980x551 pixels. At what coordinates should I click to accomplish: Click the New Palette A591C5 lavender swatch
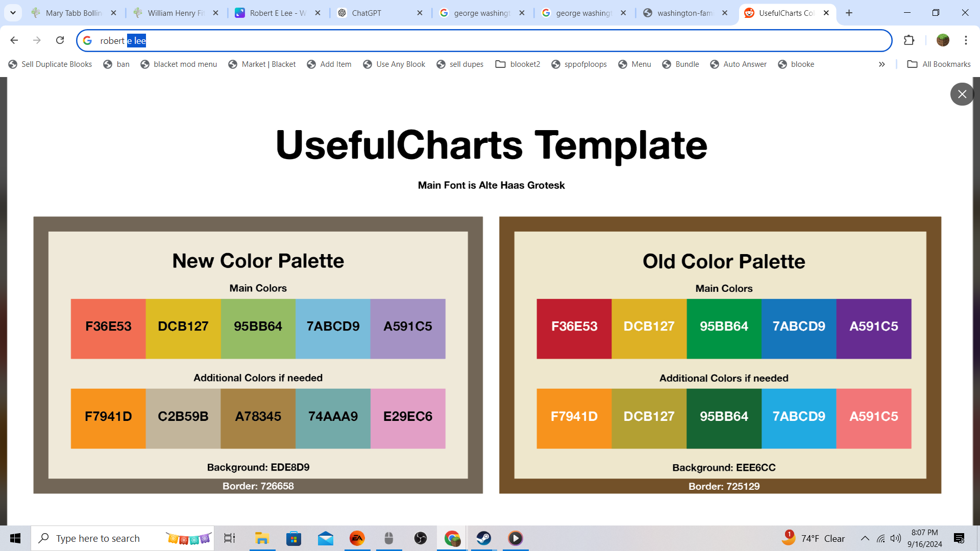[x=408, y=329]
